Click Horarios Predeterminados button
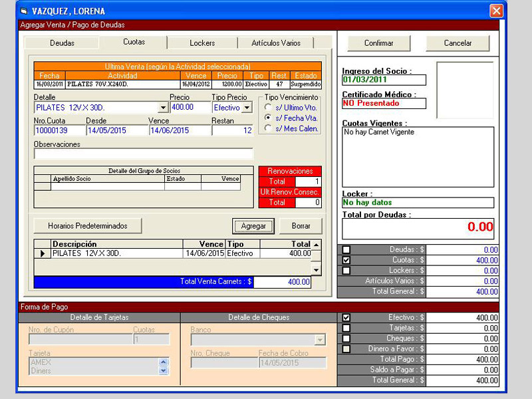Viewport: 532px width, 399px height. pos(88,226)
